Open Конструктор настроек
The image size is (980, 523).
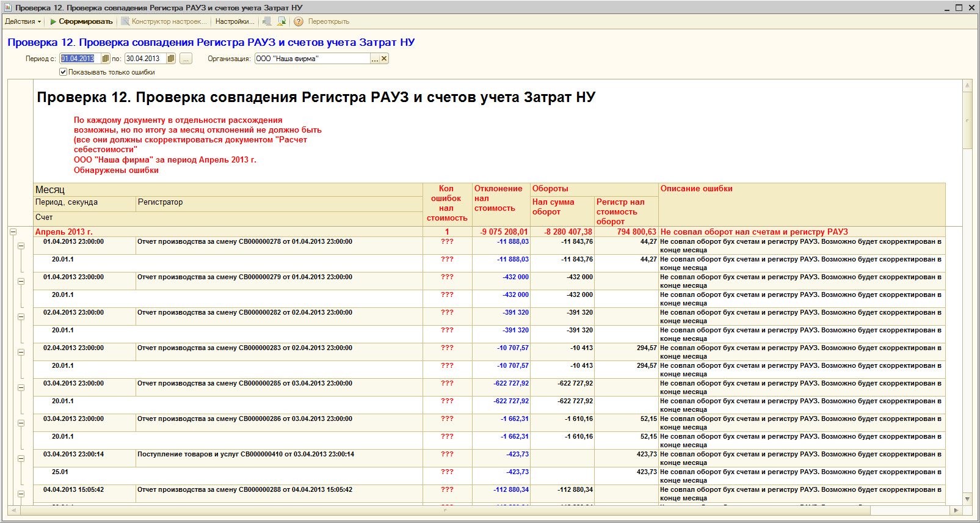[164, 21]
